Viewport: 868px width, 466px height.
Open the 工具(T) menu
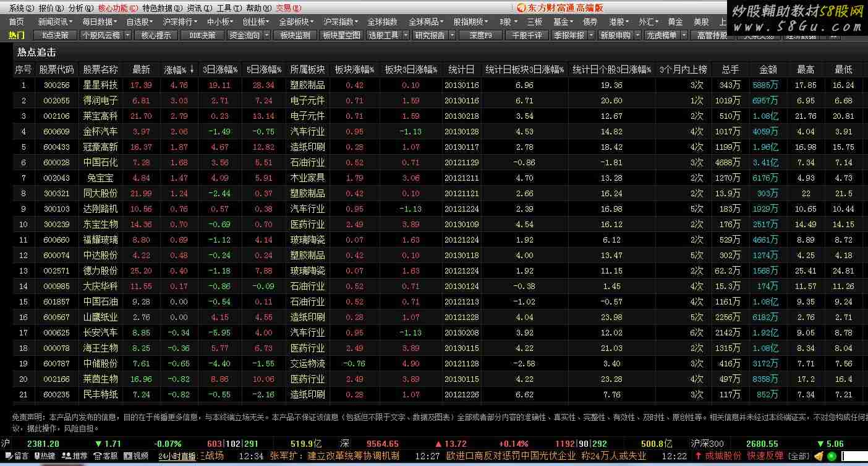coord(229,8)
